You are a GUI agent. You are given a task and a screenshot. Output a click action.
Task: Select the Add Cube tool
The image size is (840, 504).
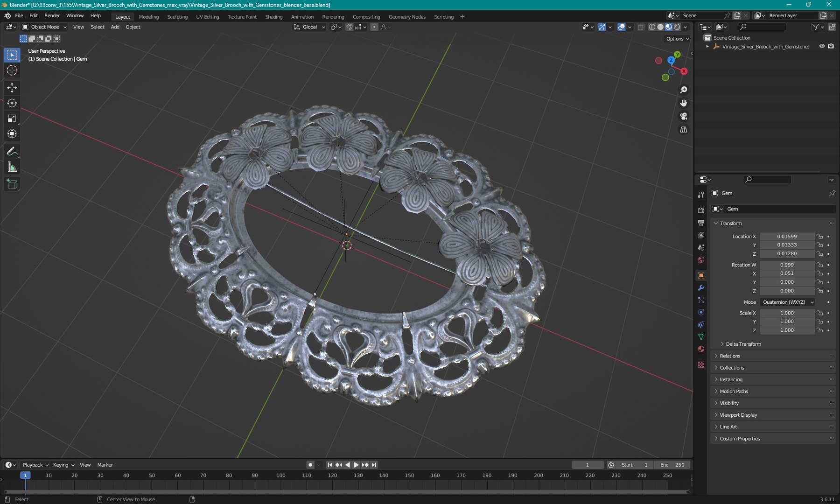[12, 185]
